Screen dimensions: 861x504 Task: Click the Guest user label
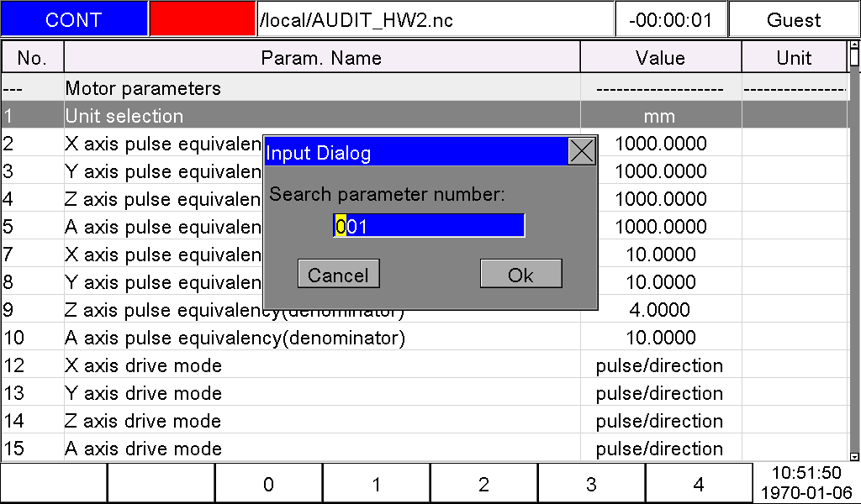[x=794, y=19]
